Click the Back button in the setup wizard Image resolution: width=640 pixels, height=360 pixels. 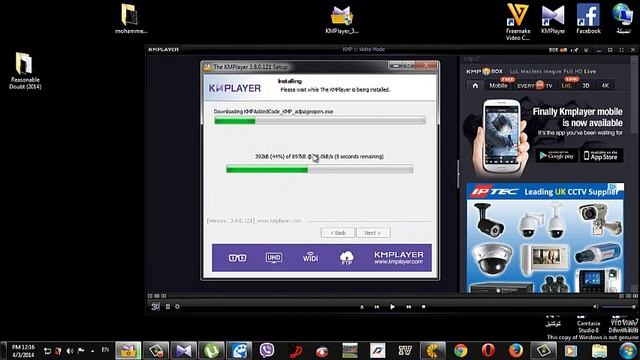pos(338,233)
